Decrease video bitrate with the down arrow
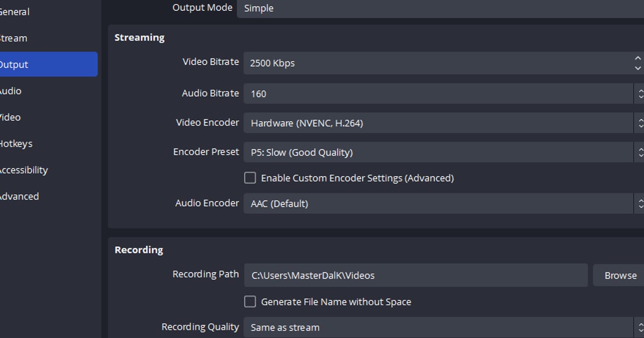The height and width of the screenshot is (338, 644). (x=638, y=69)
